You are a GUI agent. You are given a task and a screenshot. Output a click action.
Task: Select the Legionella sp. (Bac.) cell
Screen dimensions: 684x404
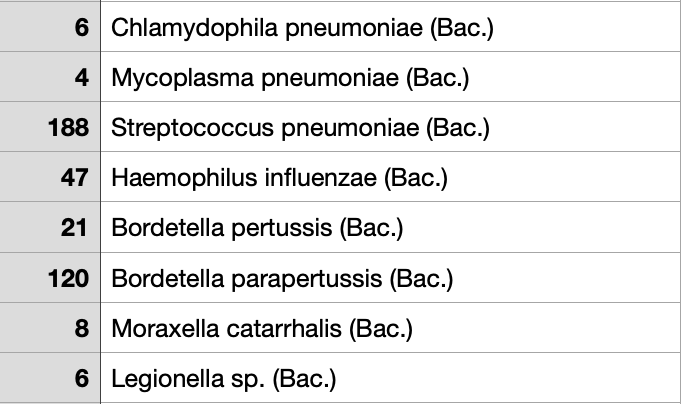click(390, 378)
